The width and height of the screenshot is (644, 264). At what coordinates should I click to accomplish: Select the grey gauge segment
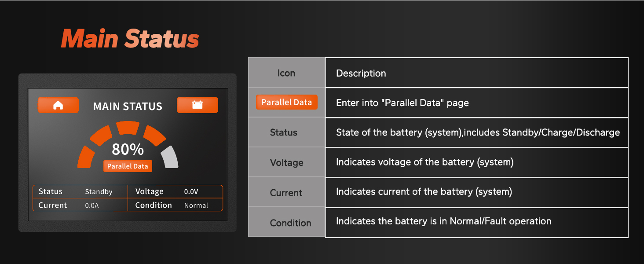tap(170, 158)
